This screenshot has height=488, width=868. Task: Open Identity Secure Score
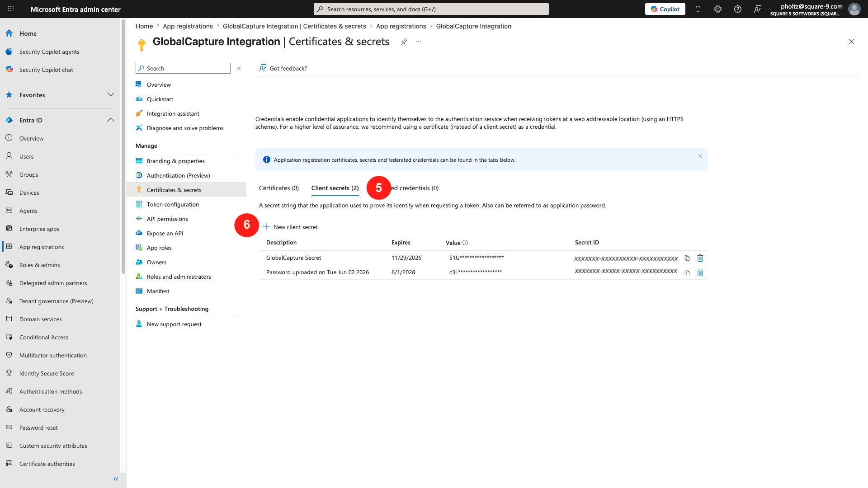point(47,373)
